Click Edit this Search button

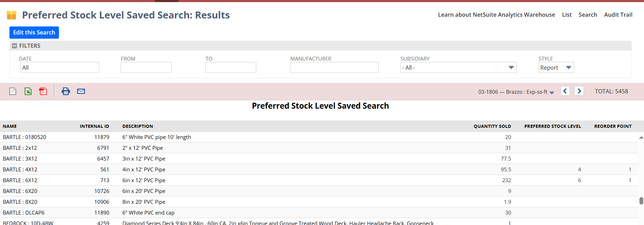(x=34, y=32)
